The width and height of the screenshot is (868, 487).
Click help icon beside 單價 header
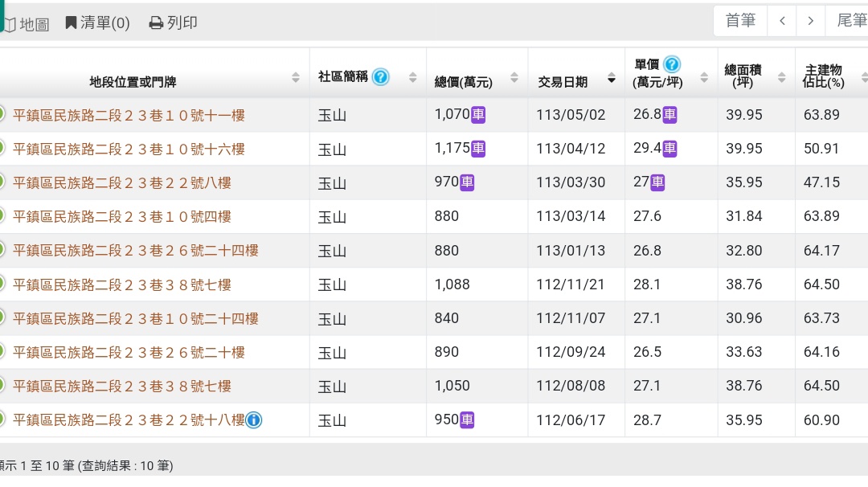tap(672, 64)
